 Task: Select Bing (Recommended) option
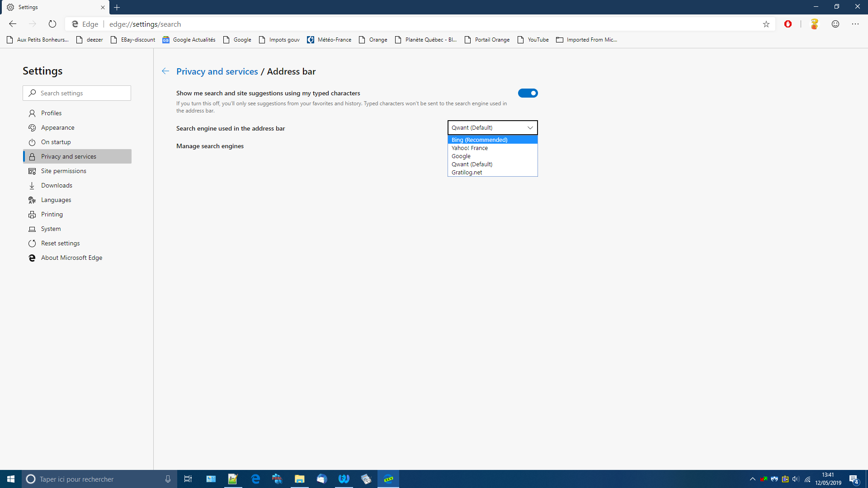[493, 140]
